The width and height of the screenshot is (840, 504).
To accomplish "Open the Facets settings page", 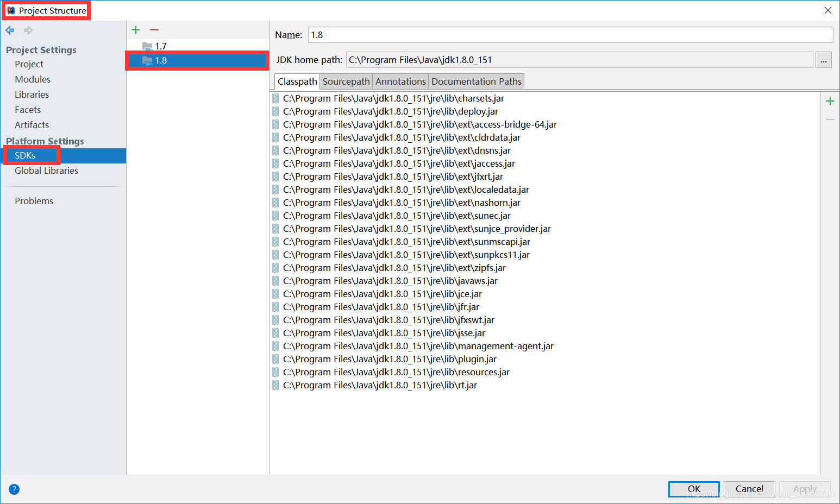I will 28,110.
